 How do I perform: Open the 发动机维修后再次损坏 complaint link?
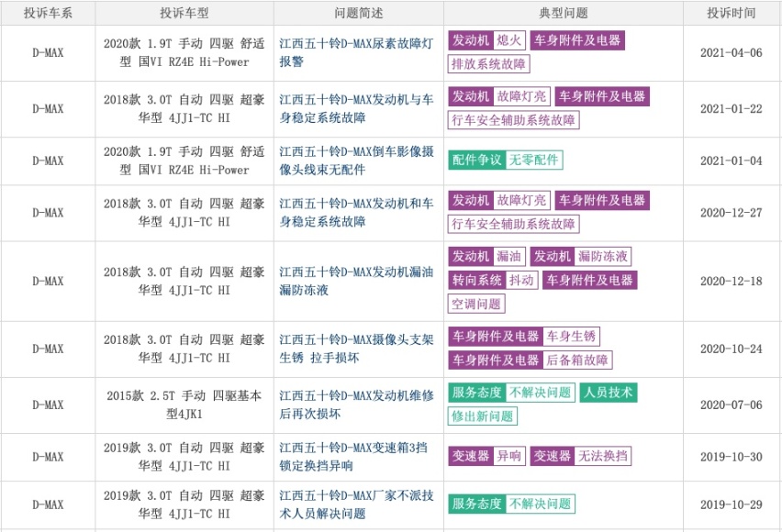click(x=356, y=405)
